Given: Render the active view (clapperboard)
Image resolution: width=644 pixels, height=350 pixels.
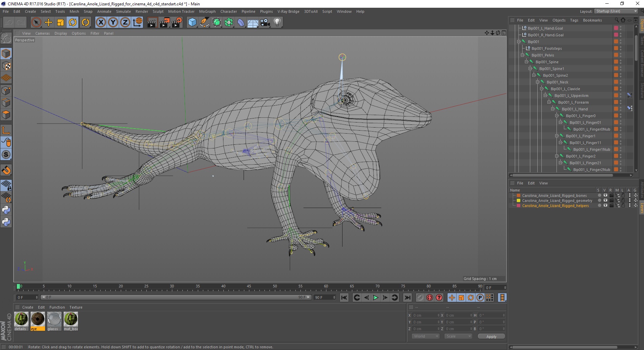Looking at the screenshot, I should (x=152, y=23).
